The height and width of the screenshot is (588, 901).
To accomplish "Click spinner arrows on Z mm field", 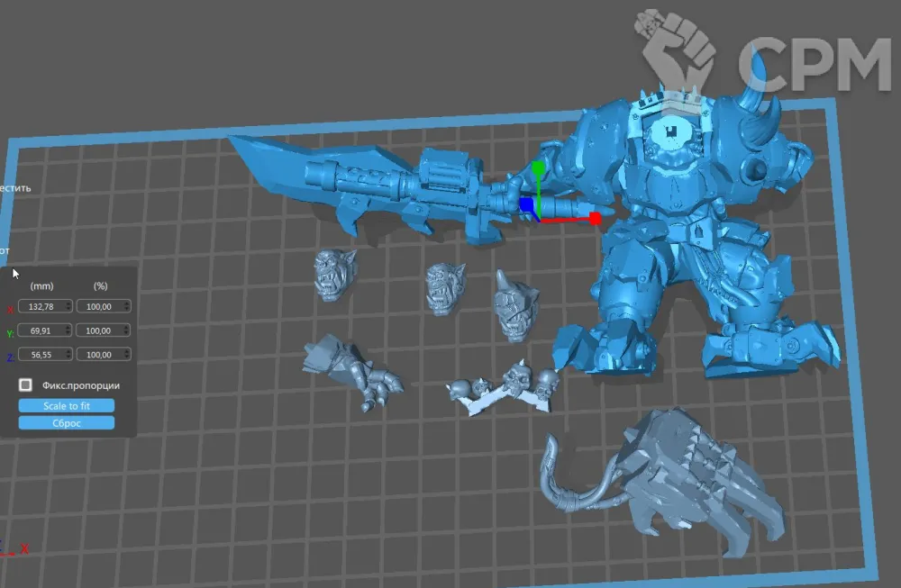I will pos(68,355).
